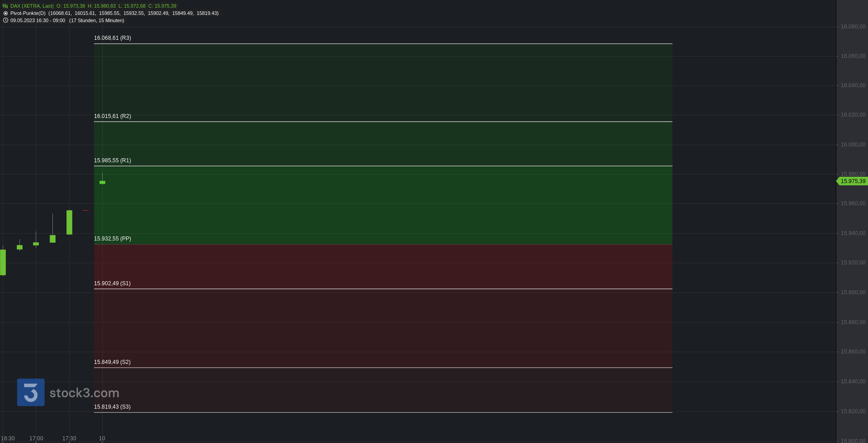
Task: Click the 16.000,00 price axis label
Action: tap(853, 145)
